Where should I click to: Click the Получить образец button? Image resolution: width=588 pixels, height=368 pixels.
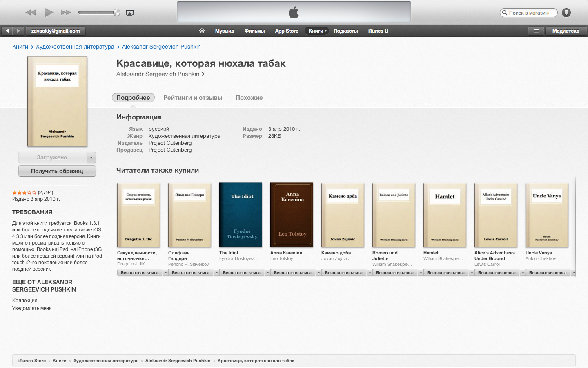click(57, 171)
